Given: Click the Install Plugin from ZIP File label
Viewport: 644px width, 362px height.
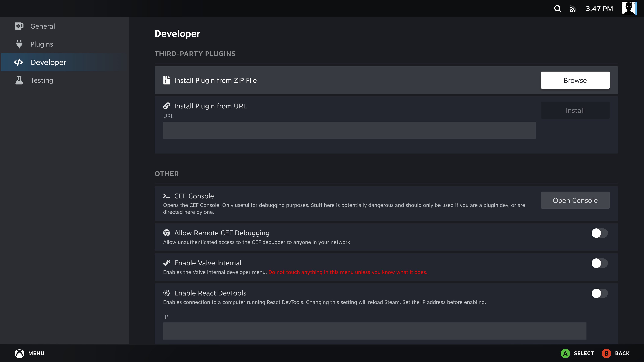Looking at the screenshot, I should (215, 80).
